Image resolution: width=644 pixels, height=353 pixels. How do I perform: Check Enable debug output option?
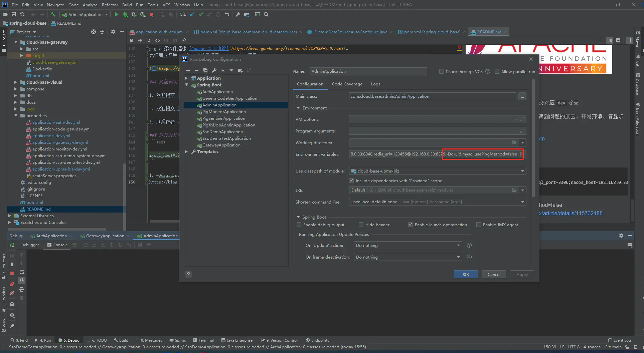coord(299,225)
